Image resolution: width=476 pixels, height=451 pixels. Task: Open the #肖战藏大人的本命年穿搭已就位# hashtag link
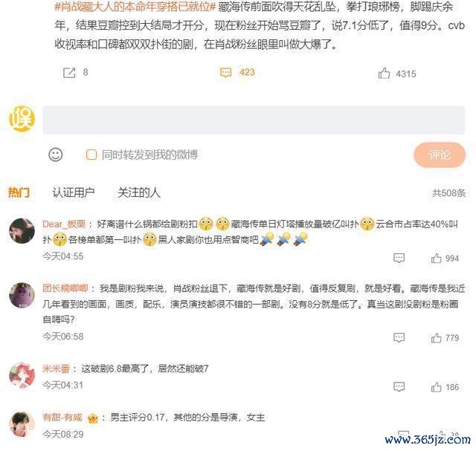point(135,7)
